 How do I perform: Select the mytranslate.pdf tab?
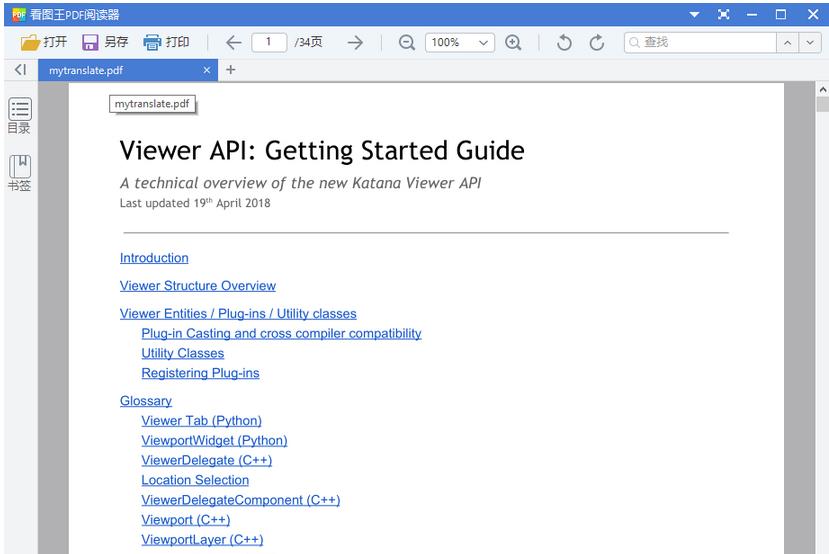click(128, 70)
